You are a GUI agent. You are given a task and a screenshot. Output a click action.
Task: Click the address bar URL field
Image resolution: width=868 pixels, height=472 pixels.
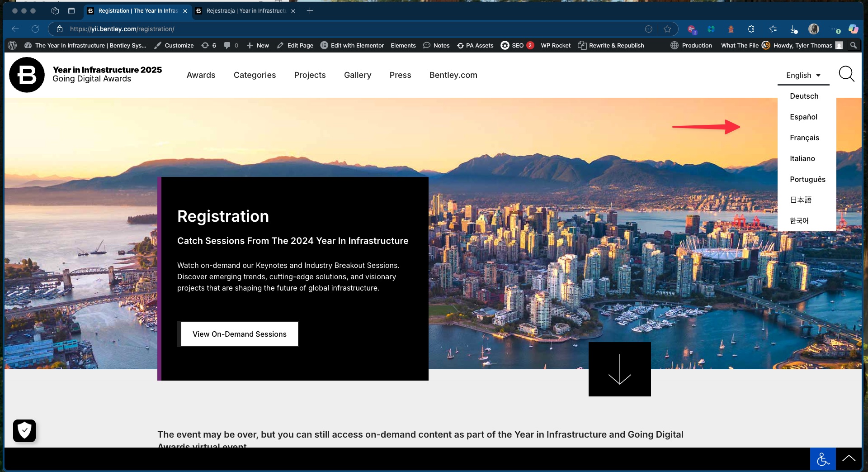pyautogui.click(x=353, y=29)
